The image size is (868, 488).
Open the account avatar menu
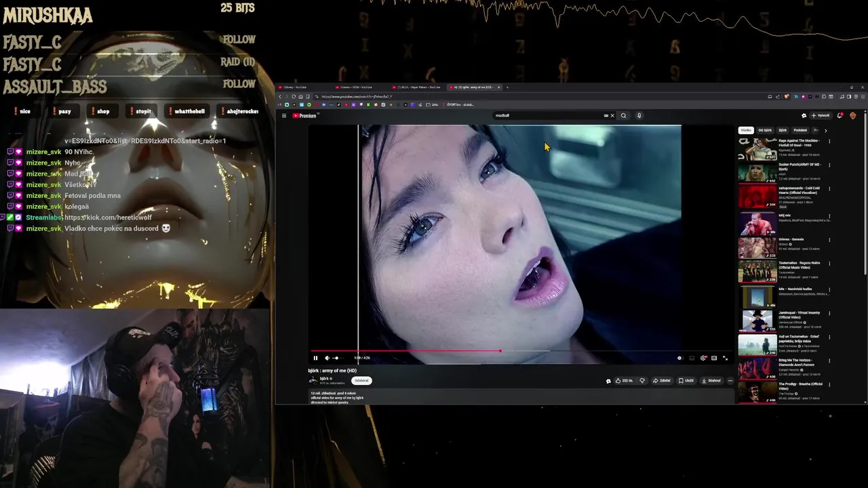(852, 115)
